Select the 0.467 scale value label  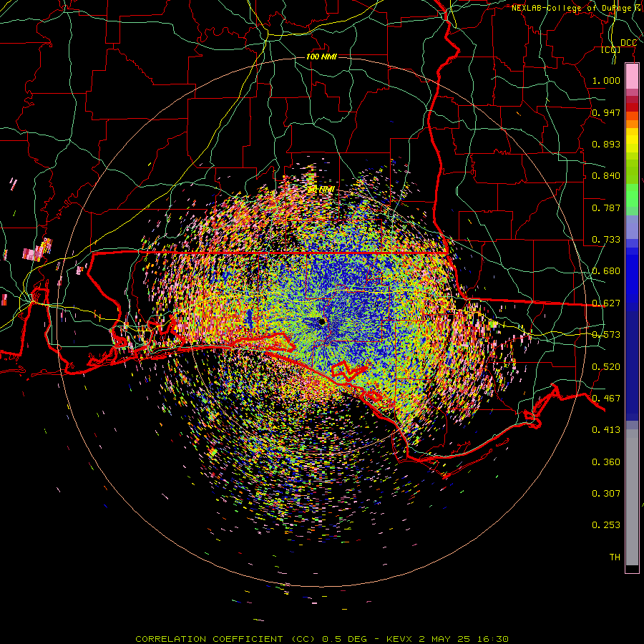click(x=606, y=399)
